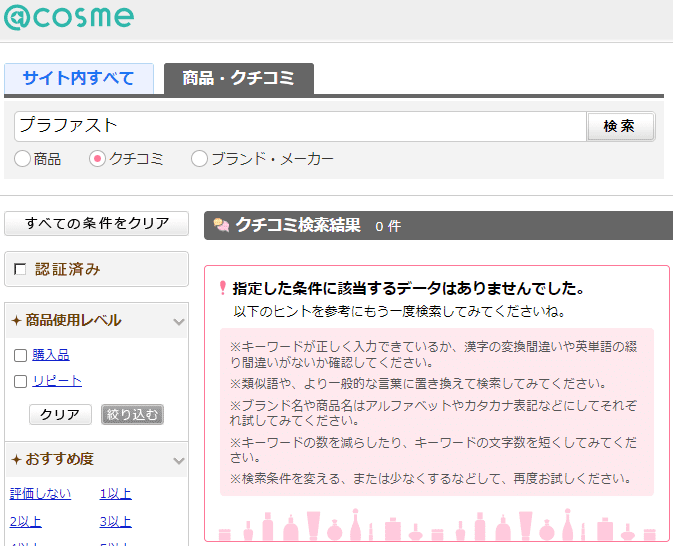673x546 pixels.
Task: Click the 検索 button
Action: coord(620,126)
